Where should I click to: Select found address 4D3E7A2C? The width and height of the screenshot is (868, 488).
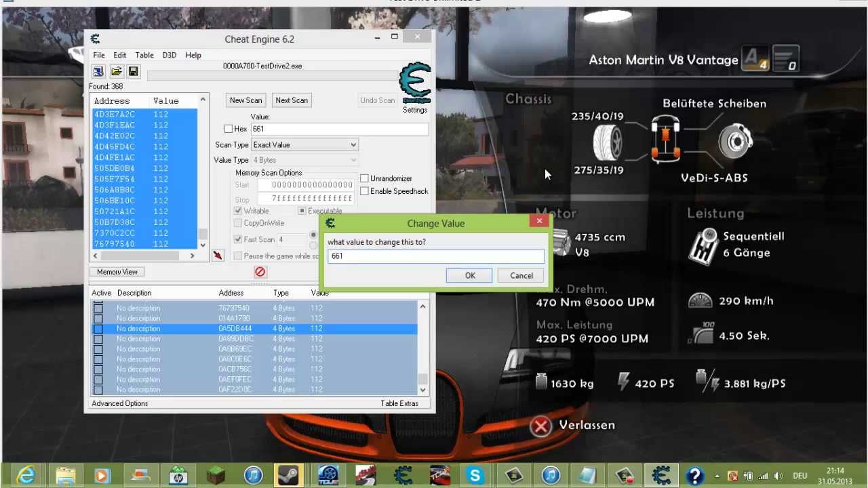click(144, 115)
